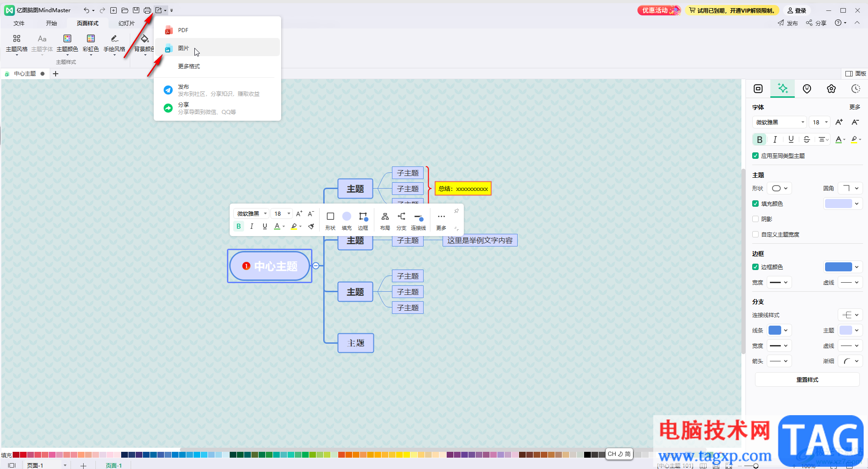Screen dimensions: 868x469
Task: Click the export icon in title bar
Action: click(159, 10)
